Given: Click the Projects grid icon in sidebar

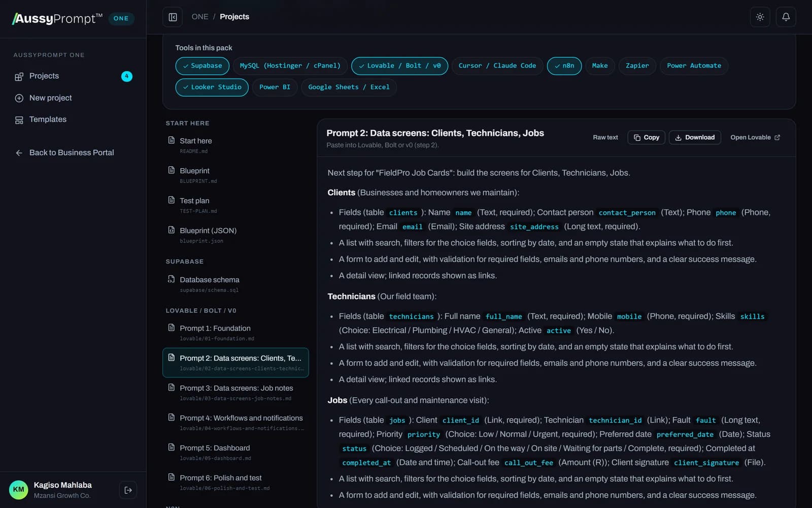Looking at the screenshot, I should click(x=19, y=76).
